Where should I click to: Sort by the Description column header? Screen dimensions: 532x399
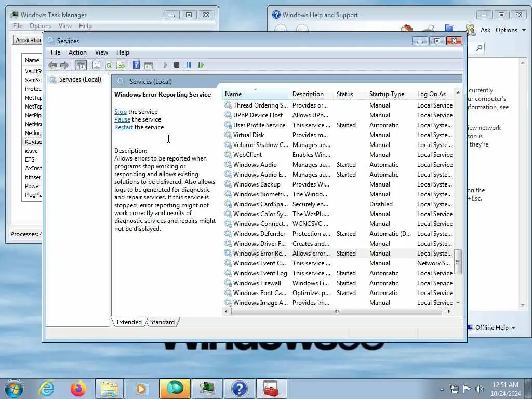click(312, 94)
